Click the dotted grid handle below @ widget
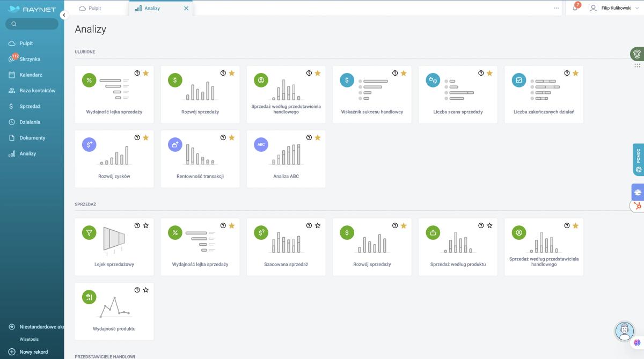Viewport: 644px width, 359px height. tap(637, 65)
